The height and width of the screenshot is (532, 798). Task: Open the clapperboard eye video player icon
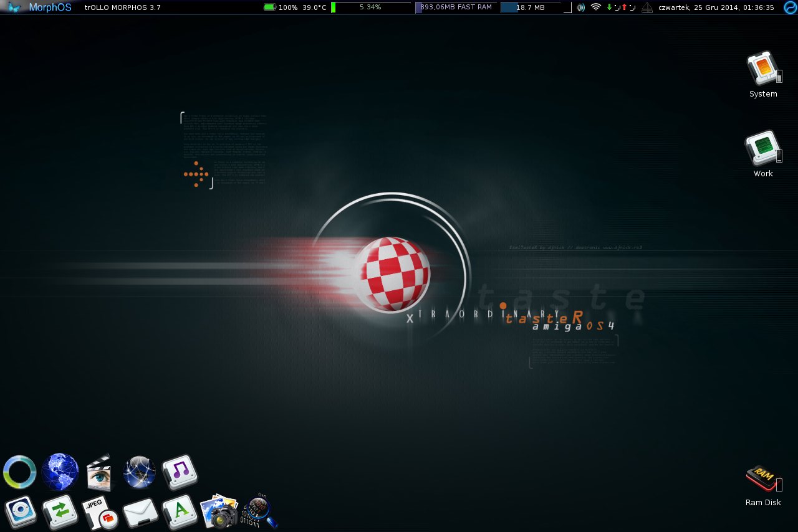[x=99, y=472]
